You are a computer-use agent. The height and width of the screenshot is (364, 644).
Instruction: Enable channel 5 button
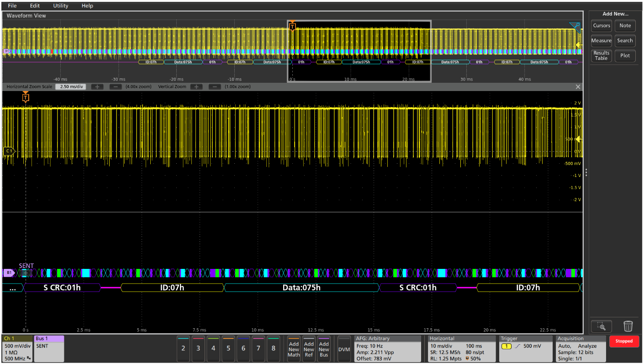228,348
